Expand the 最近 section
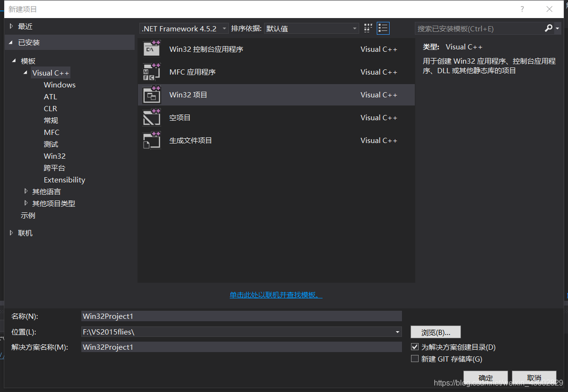The image size is (568, 392). pos(11,26)
